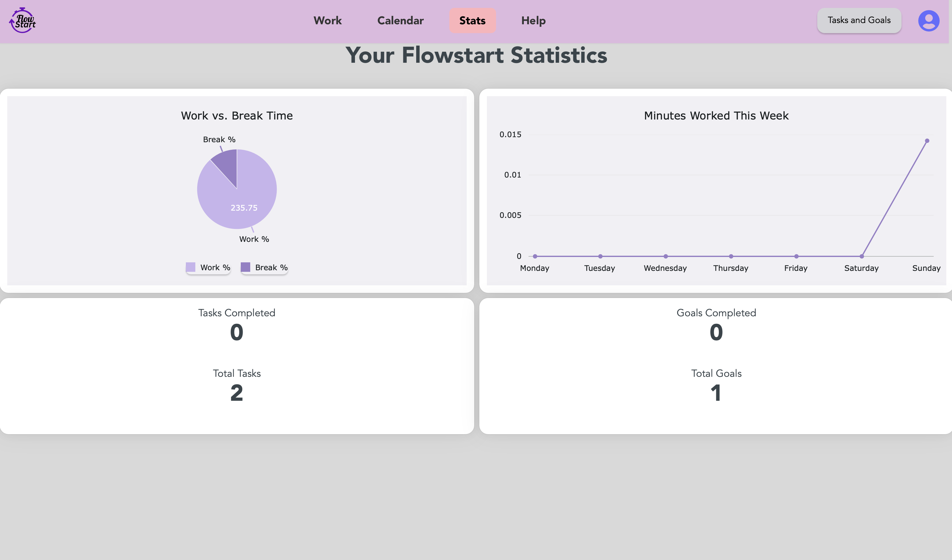Image resolution: width=952 pixels, height=560 pixels.
Task: Click the dark purple Break % legend swatch
Action: pyautogui.click(x=245, y=267)
